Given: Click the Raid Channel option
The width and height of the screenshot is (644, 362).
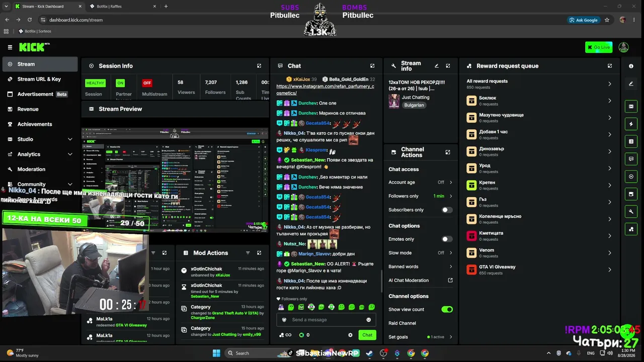Looking at the screenshot, I should [402, 323].
